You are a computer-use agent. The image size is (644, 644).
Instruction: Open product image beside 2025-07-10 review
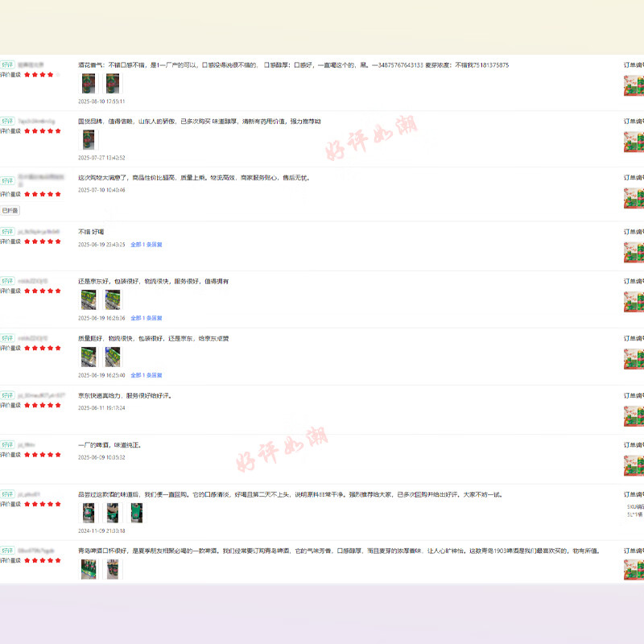pyautogui.click(x=634, y=197)
